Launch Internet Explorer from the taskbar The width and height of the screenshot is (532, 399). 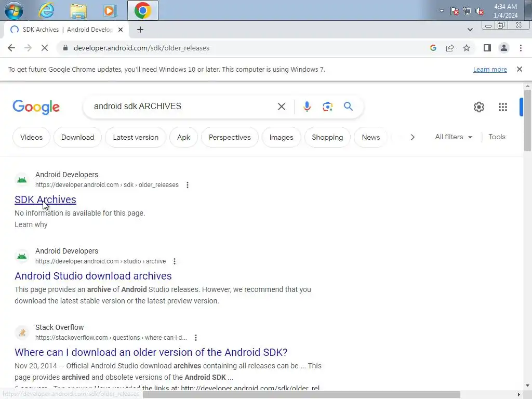[x=46, y=10]
